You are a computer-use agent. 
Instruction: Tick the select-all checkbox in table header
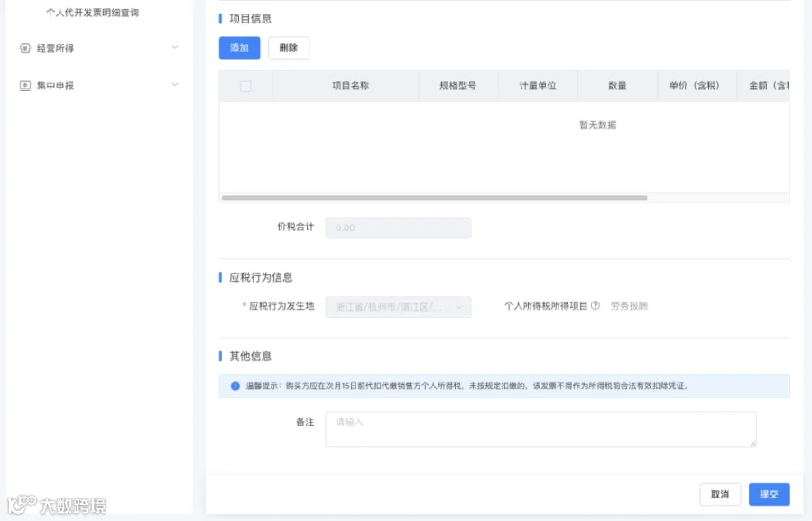pos(245,86)
